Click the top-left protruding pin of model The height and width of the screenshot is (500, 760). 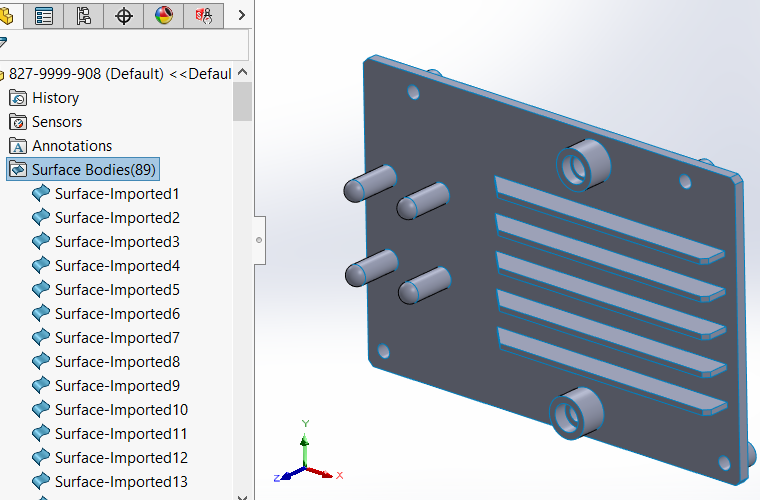[x=370, y=183]
